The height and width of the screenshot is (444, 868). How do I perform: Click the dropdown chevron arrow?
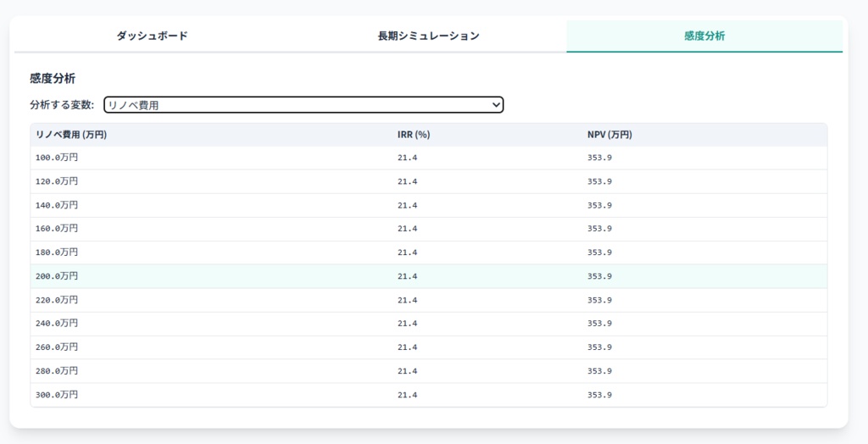pyautogui.click(x=497, y=105)
